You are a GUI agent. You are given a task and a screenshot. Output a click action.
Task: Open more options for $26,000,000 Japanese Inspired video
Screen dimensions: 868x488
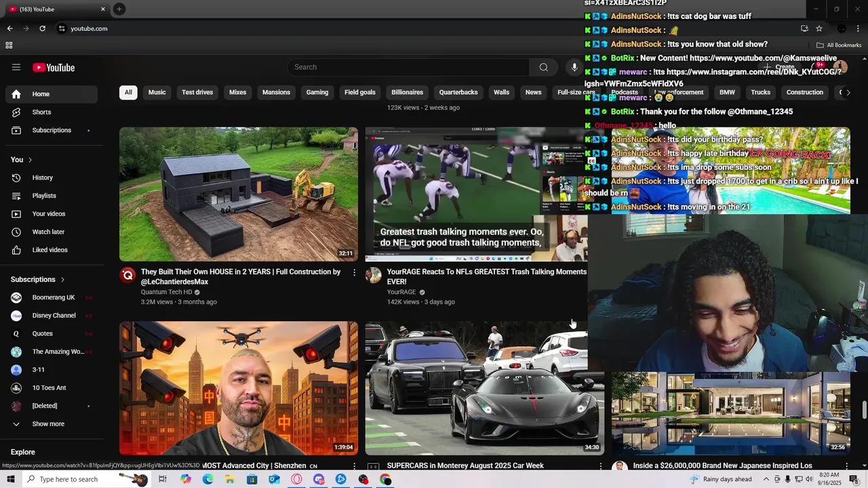point(846,466)
